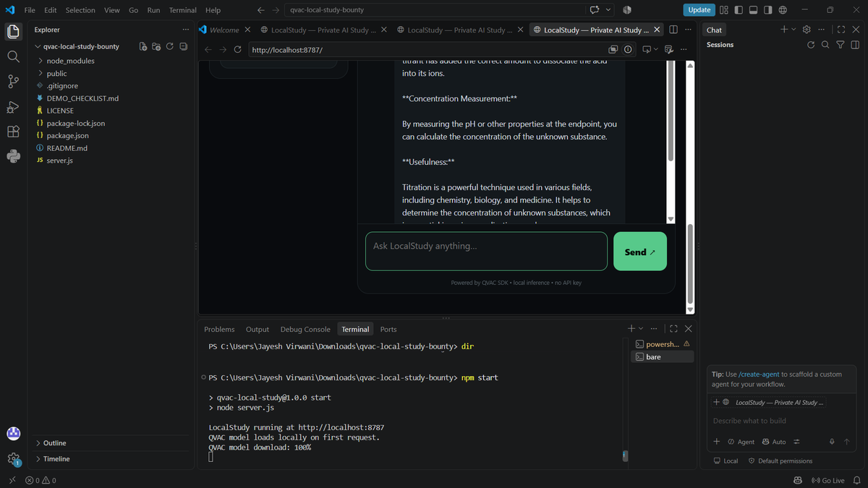Image resolution: width=868 pixels, height=488 pixels.
Task: Click the Ask LocalStudy anything input
Action: (x=486, y=251)
